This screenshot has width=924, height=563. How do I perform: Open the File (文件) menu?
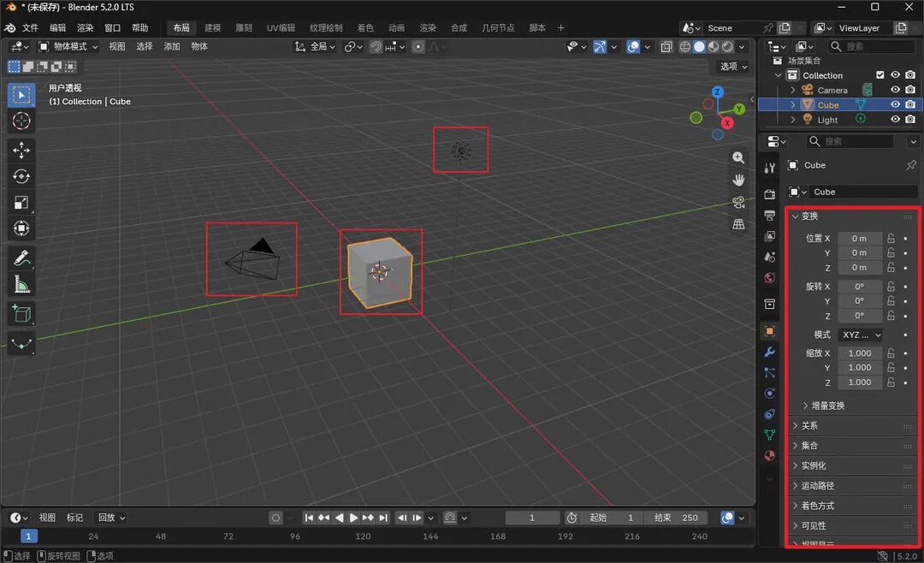(x=30, y=27)
